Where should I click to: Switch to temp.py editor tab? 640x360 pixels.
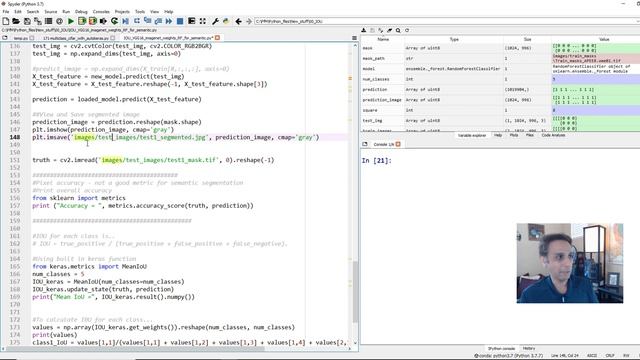coord(21,38)
